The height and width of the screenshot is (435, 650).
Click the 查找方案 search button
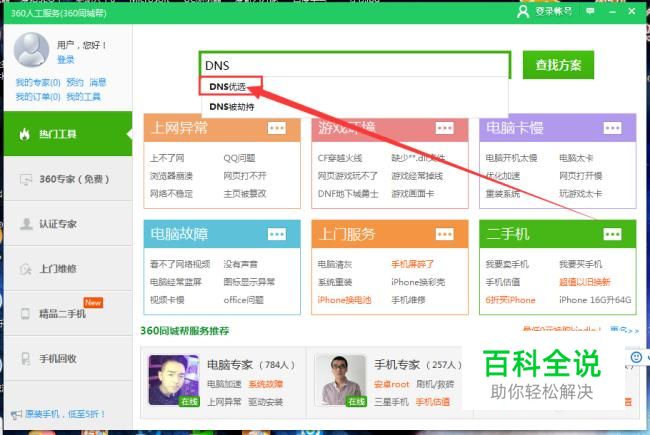[x=558, y=65]
